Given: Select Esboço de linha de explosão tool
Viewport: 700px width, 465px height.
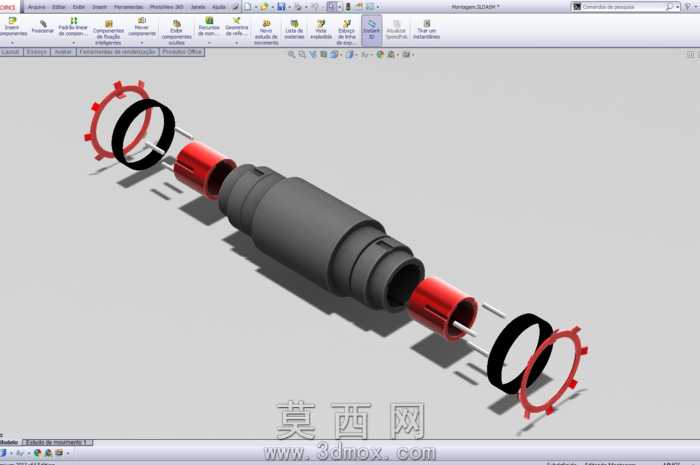Looking at the screenshot, I should [x=346, y=23].
